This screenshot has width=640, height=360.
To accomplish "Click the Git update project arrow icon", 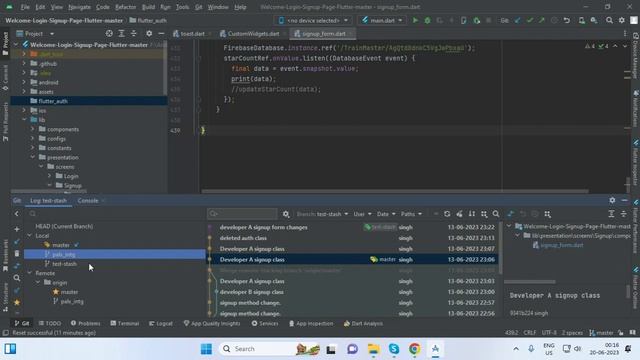I will (518, 20).
